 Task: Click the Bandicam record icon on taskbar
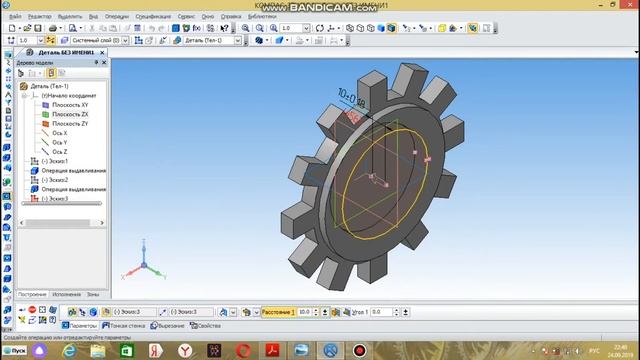[x=359, y=351]
